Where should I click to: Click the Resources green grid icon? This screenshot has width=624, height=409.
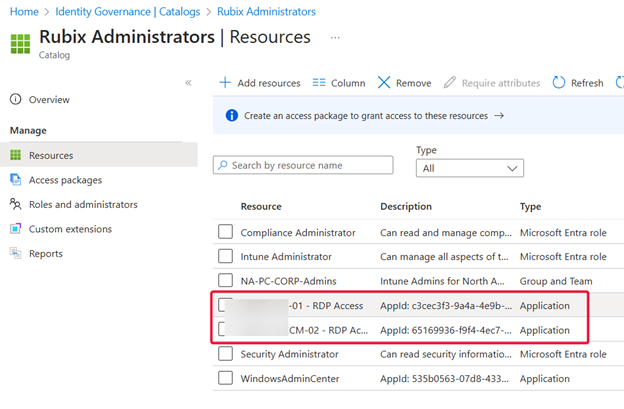(x=16, y=155)
